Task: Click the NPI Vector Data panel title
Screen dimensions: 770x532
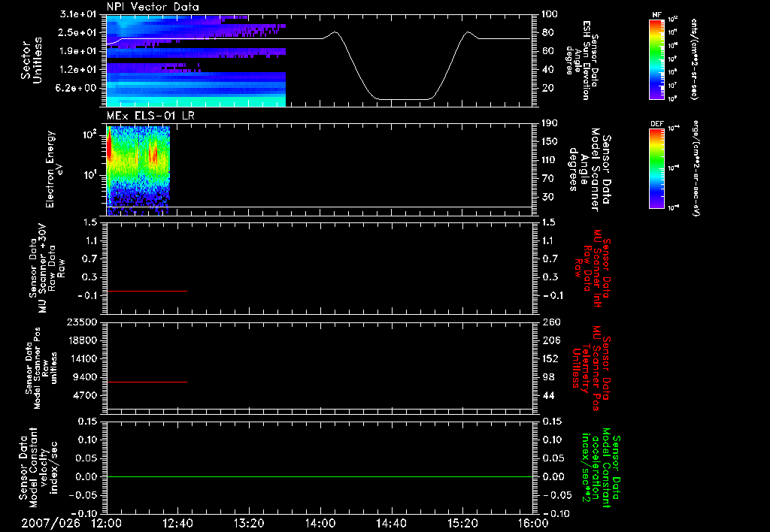Action: coord(153,7)
